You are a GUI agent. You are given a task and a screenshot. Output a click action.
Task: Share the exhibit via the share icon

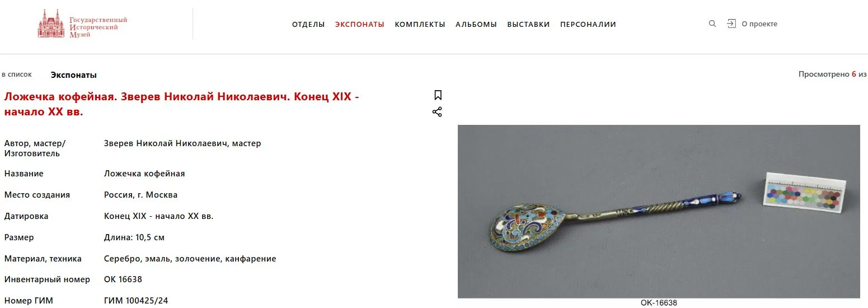tap(437, 112)
